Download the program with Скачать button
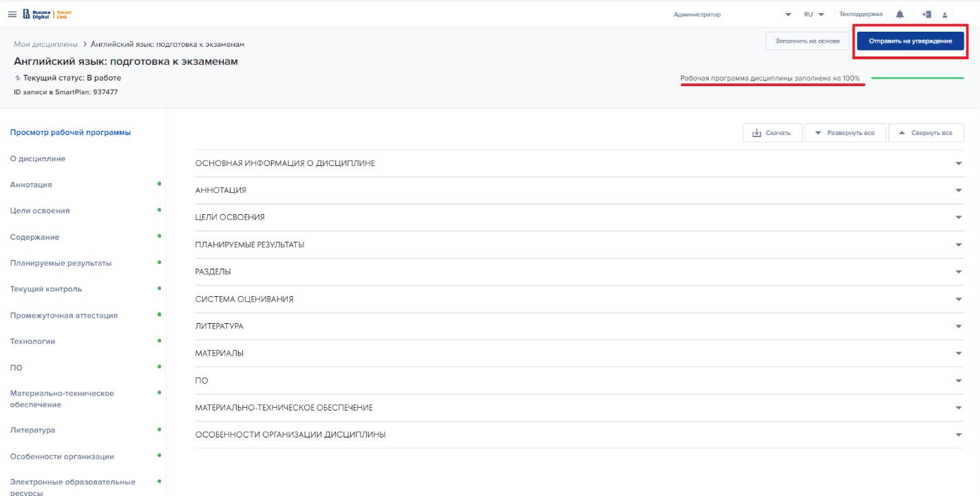 point(772,133)
